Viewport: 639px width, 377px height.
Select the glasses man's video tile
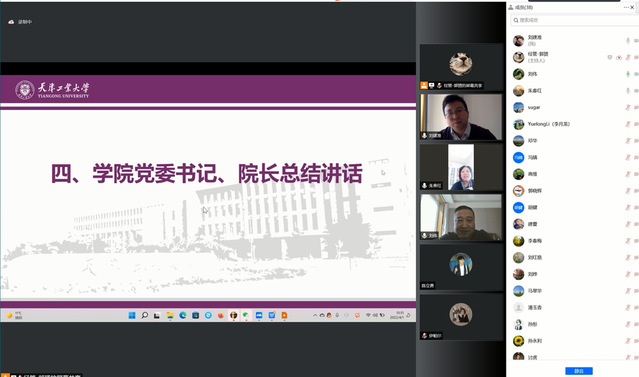pyautogui.click(x=461, y=117)
